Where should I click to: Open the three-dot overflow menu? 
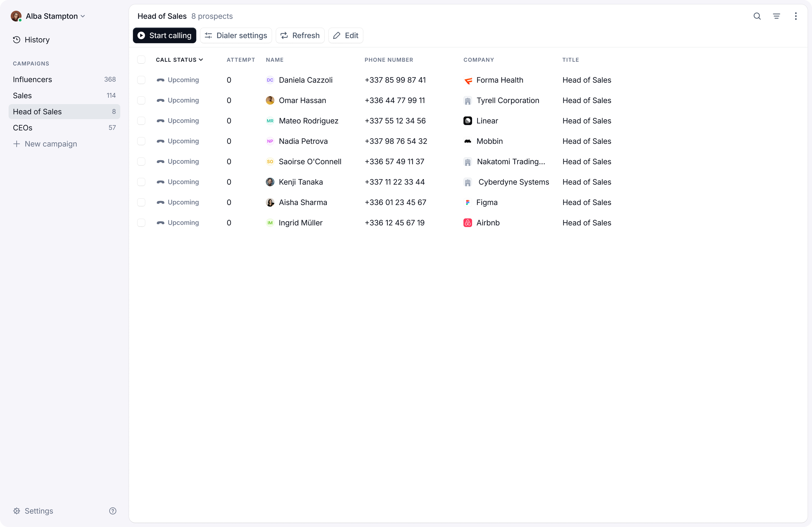(x=796, y=16)
